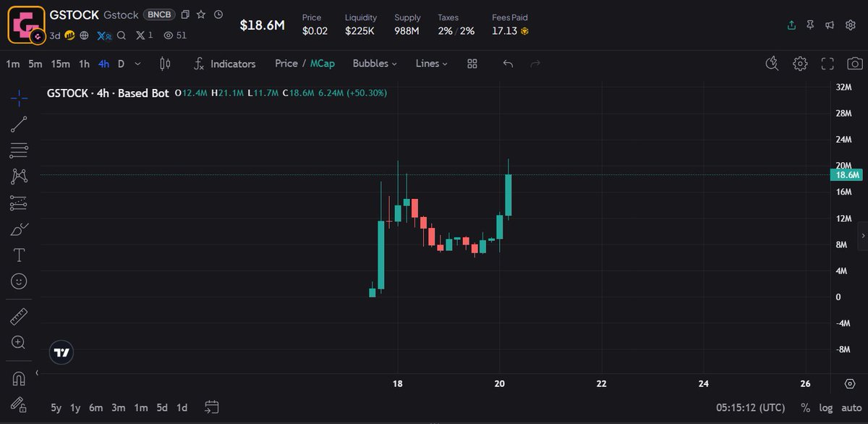The width and height of the screenshot is (868, 424).
Task: Set the chart range to 5y
Action: pyautogui.click(x=56, y=407)
